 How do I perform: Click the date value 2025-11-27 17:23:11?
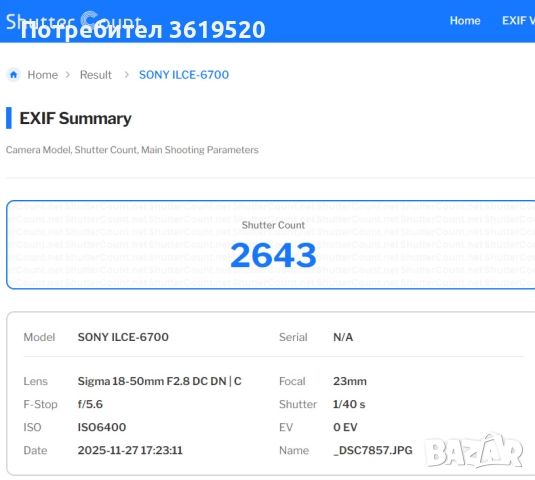pos(130,450)
